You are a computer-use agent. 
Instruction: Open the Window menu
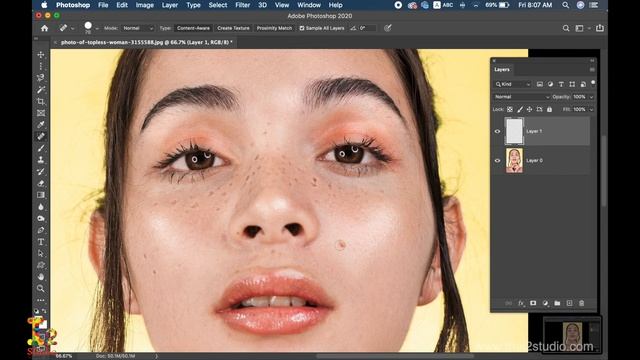(x=309, y=5)
